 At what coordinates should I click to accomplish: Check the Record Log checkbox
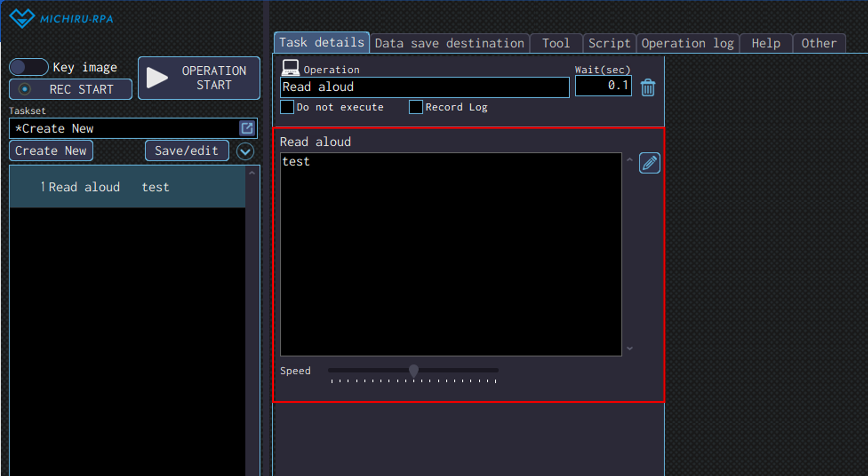coord(416,107)
